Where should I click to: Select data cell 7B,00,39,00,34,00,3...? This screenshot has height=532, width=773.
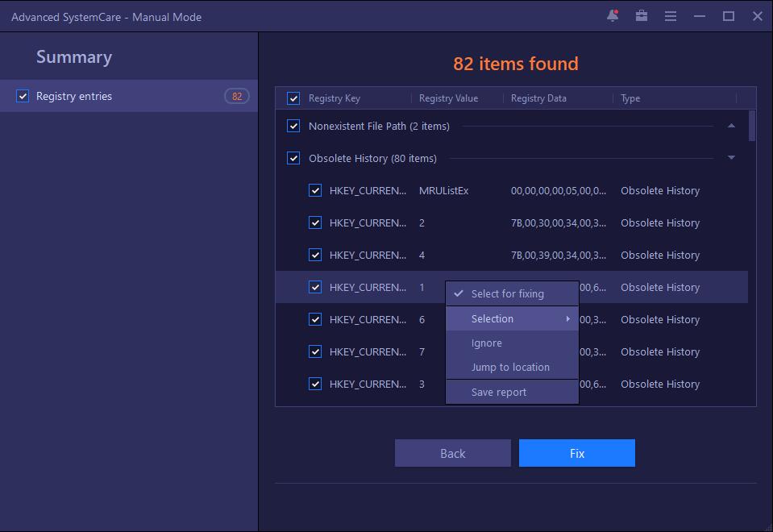559,255
